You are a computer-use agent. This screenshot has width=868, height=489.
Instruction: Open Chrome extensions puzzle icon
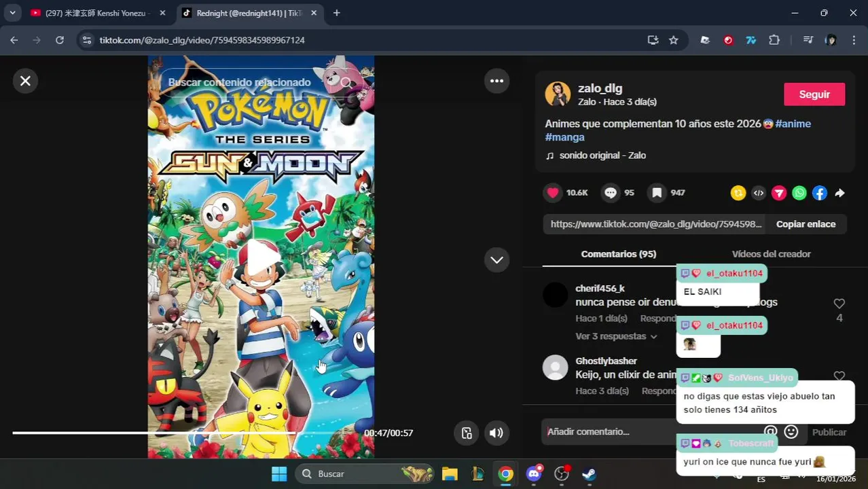coord(774,40)
